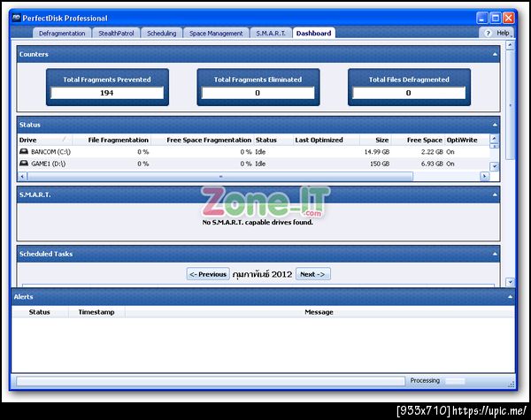Click the 6.93 GB free space cell
Viewport: 531px width, 420px height.
(432, 164)
